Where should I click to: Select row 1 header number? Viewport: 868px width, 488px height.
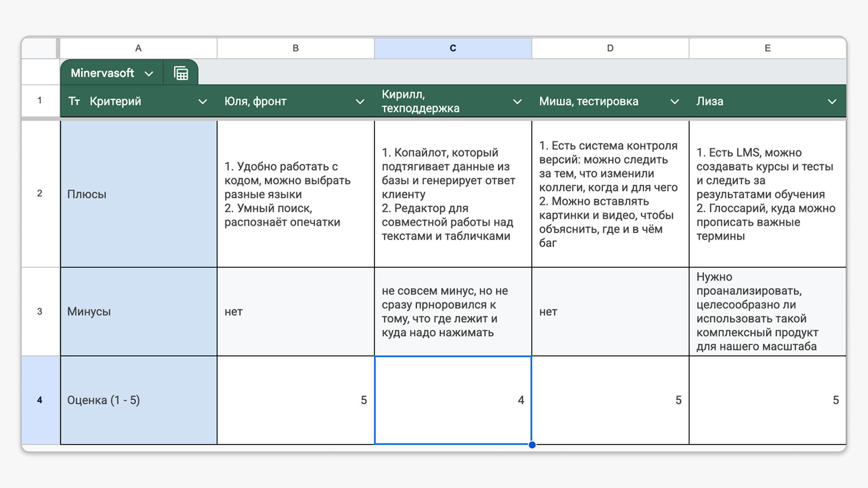40,101
